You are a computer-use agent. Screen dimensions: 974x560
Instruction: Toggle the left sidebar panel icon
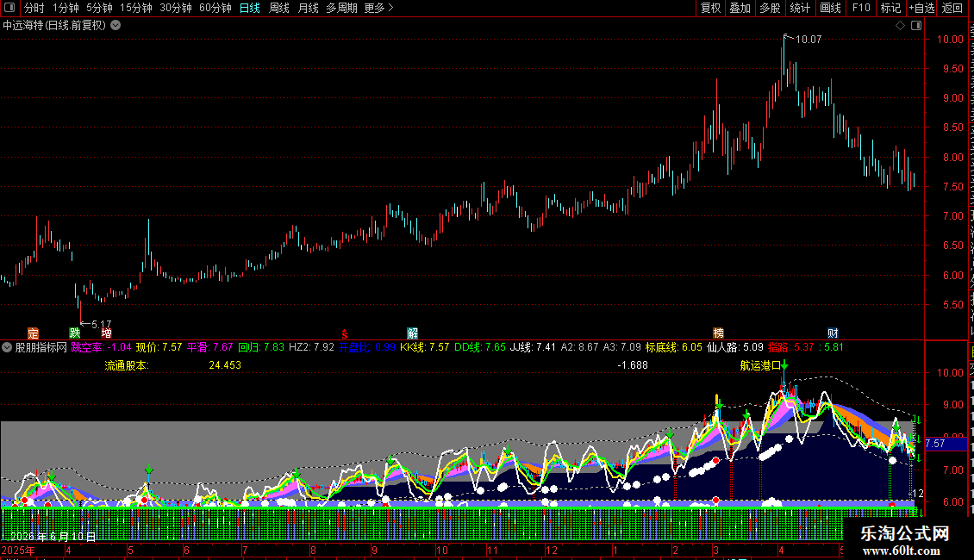pyautogui.click(x=9, y=8)
